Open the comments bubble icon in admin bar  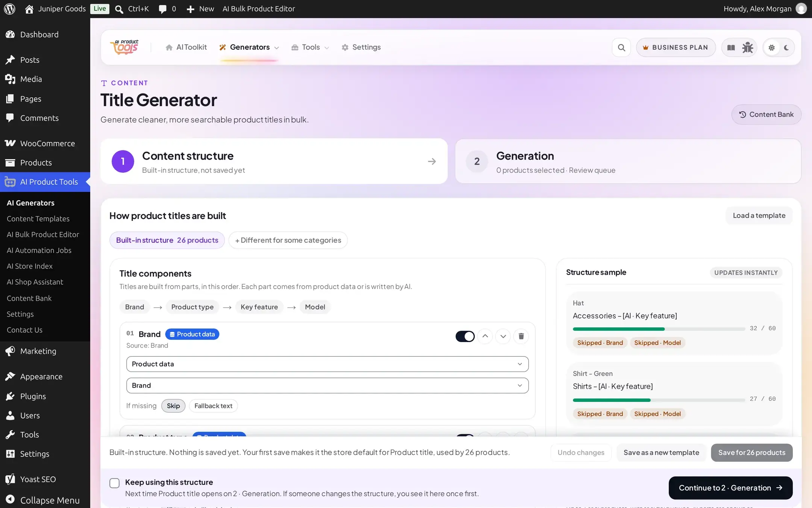[x=162, y=9]
